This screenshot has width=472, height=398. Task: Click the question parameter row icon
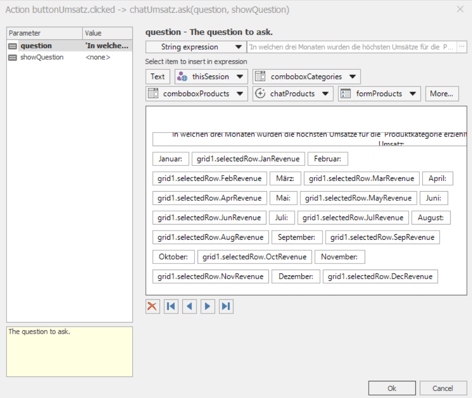(13, 46)
